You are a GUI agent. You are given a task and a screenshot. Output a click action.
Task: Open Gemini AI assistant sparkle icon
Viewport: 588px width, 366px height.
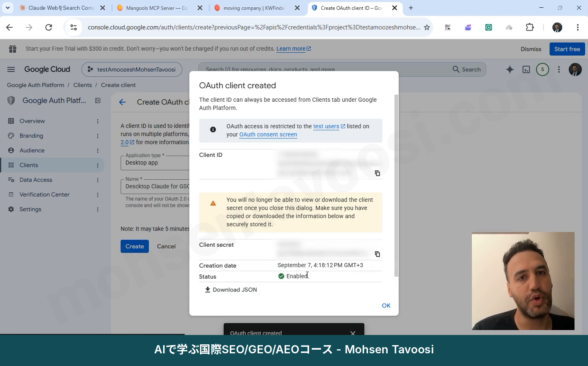click(509, 69)
